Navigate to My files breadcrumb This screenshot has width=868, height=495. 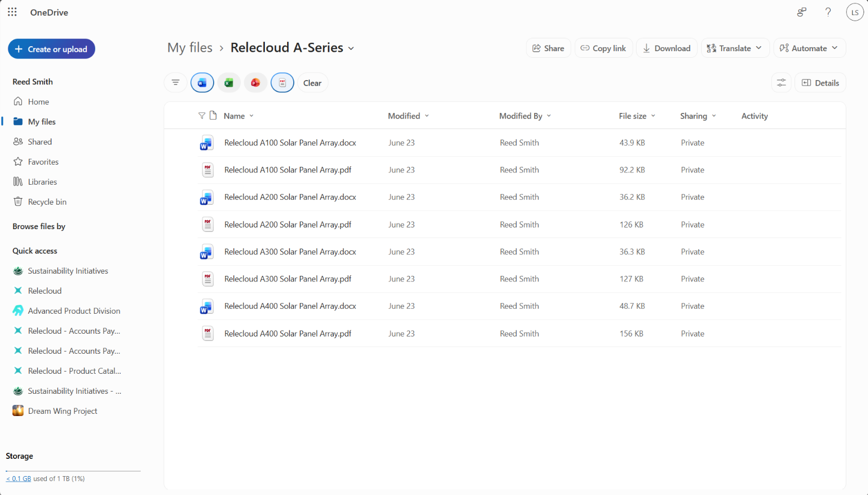coord(190,48)
